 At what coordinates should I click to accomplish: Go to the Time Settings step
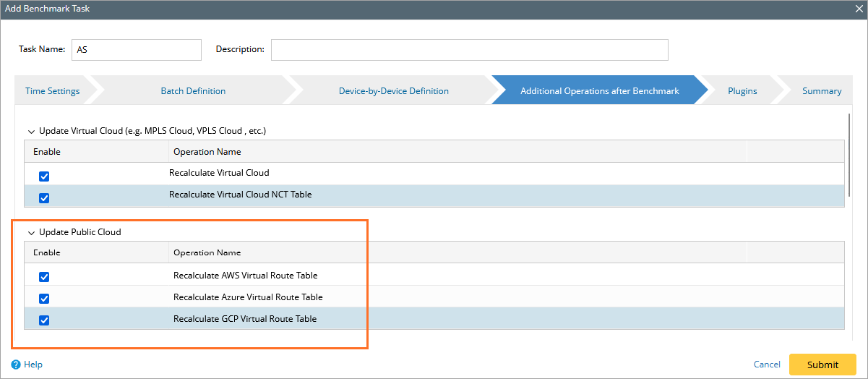(52, 91)
